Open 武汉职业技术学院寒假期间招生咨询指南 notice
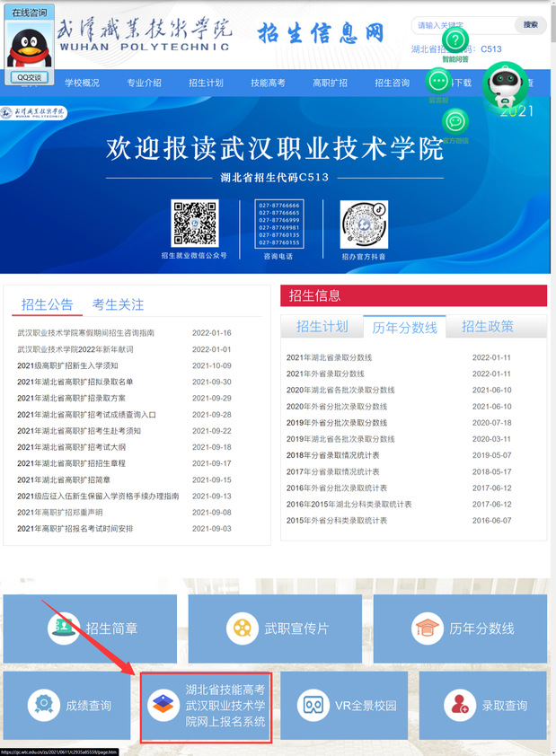Image resolution: width=556 pixels, height=756 pixels. 86,333
